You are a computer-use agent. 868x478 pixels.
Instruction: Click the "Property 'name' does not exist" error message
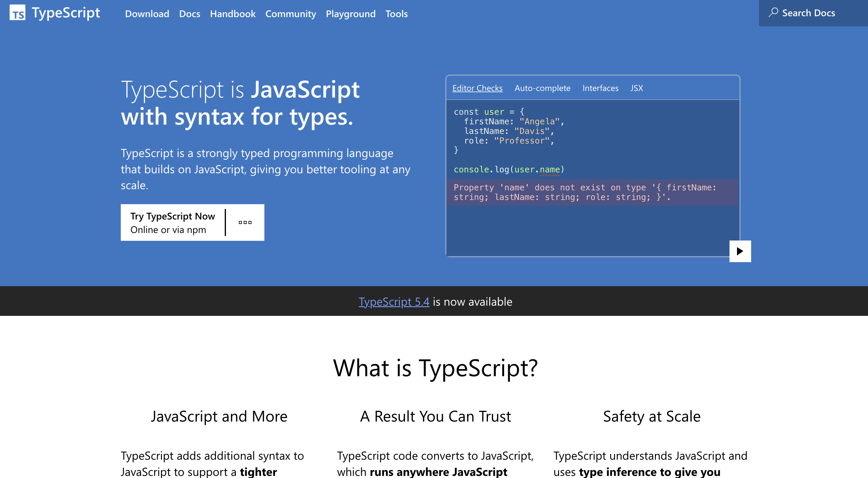pos(593,192)
